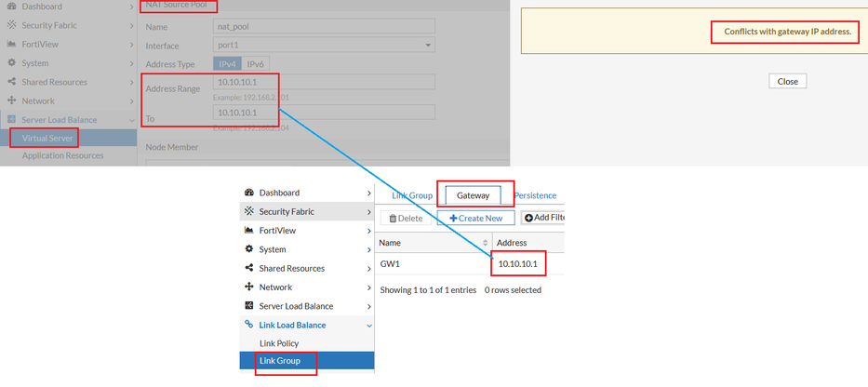The height and width of the screenshot is (387, 868).
Task: Click the Shared Resources share icon in the lower sidebar
Action: (249, 268)
